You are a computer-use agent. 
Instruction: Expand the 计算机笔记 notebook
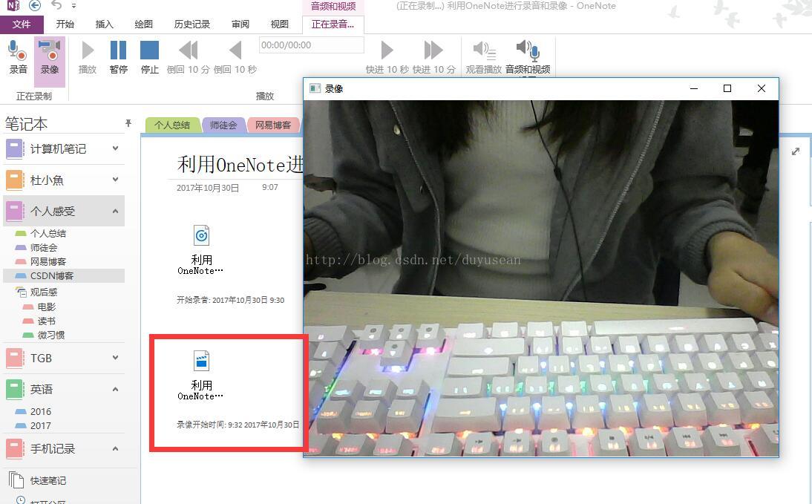click(x=115, y=148)
